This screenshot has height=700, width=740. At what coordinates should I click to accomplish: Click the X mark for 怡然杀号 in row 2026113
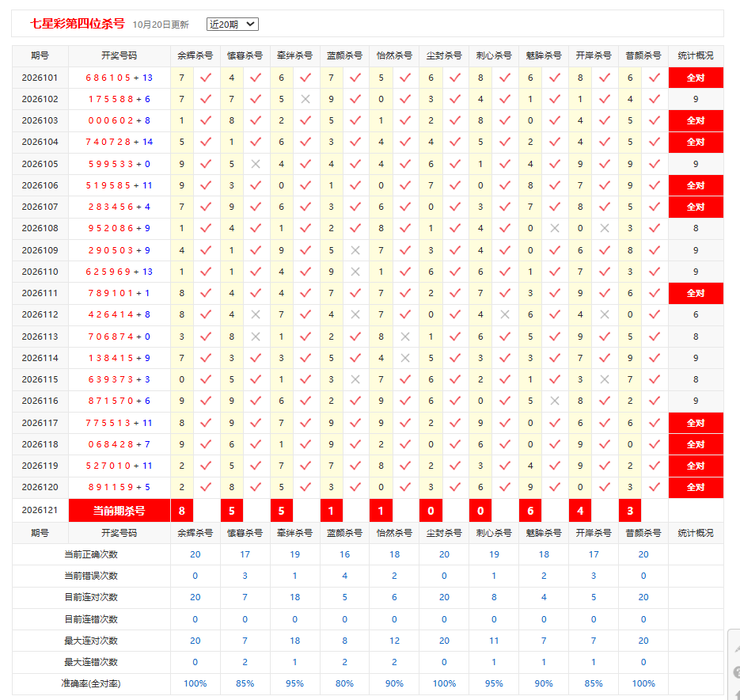point(405,337)
